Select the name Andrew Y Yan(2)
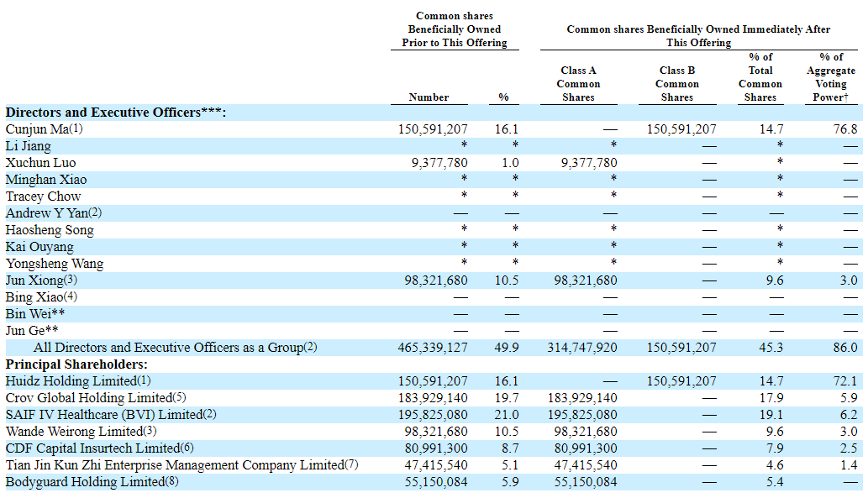The width and height of the screenshot is (868, 498). [x=54, y=213]
